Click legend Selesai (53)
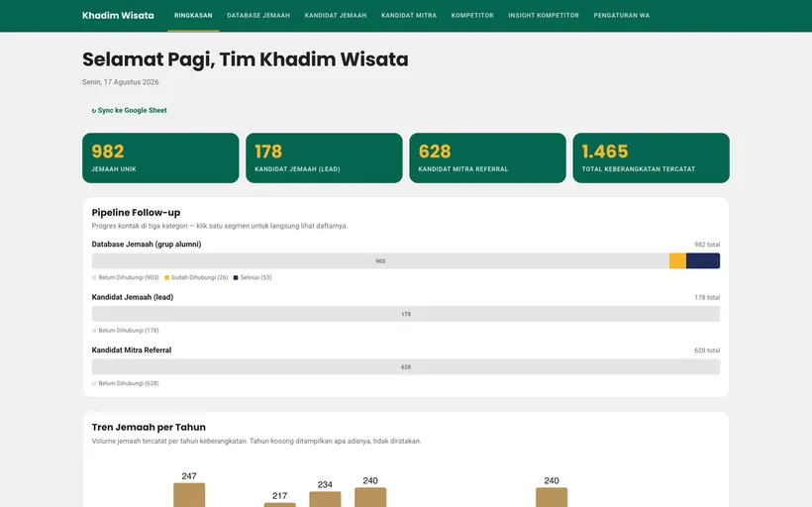The width and height of the screenshot is (812, 507). click(x=253, y=277)
